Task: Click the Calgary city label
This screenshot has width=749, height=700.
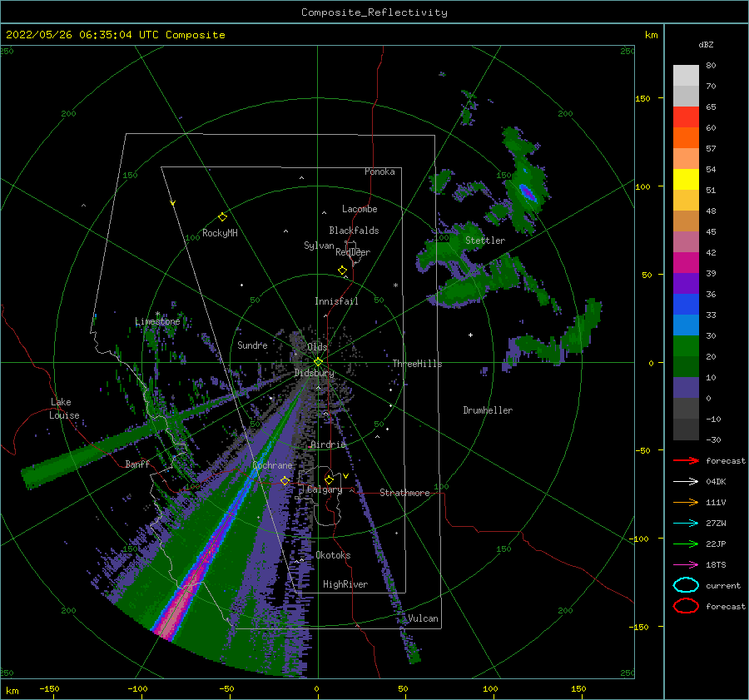Action: point(325,489)
